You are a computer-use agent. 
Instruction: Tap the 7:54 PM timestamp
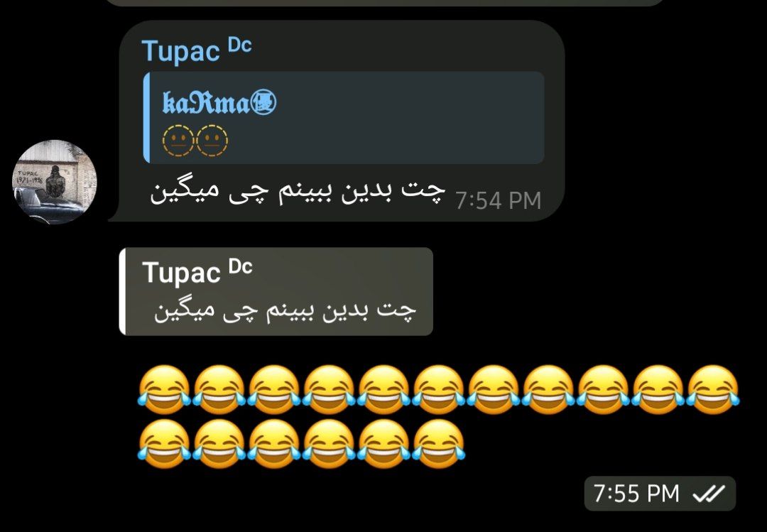(x=498, y=201)
